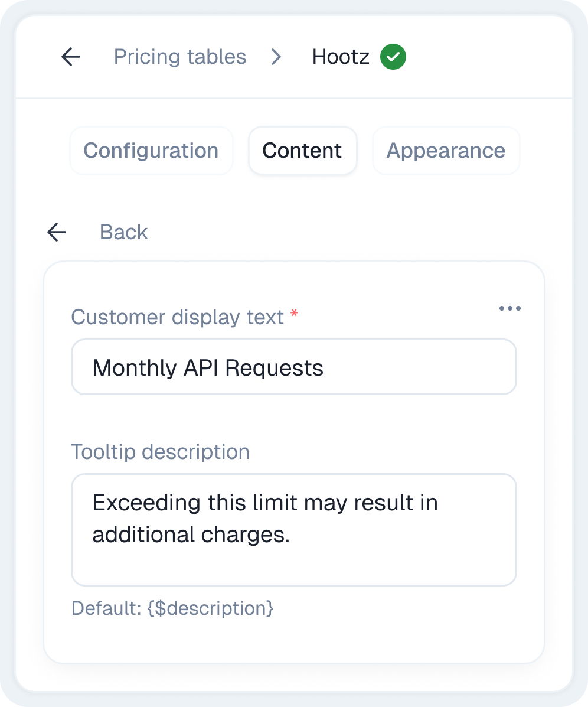Click the Hootz breadcrumb title

[x=341, y=57]
